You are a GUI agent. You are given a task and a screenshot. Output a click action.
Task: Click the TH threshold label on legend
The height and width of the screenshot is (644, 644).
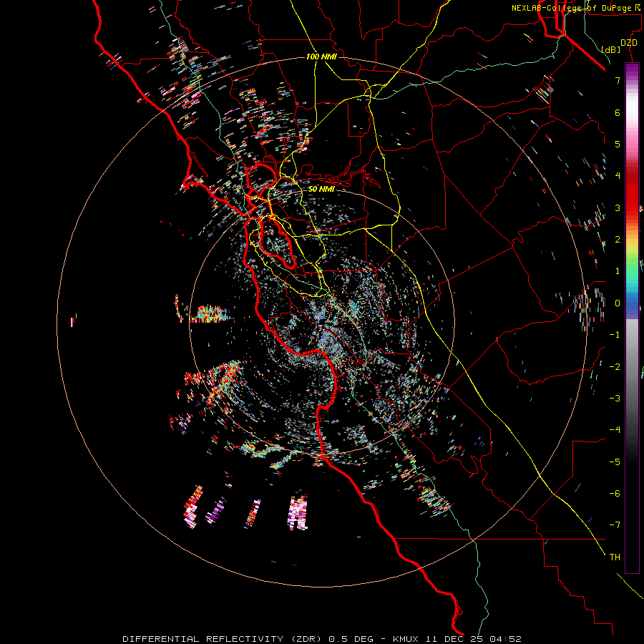coord(615,557)
